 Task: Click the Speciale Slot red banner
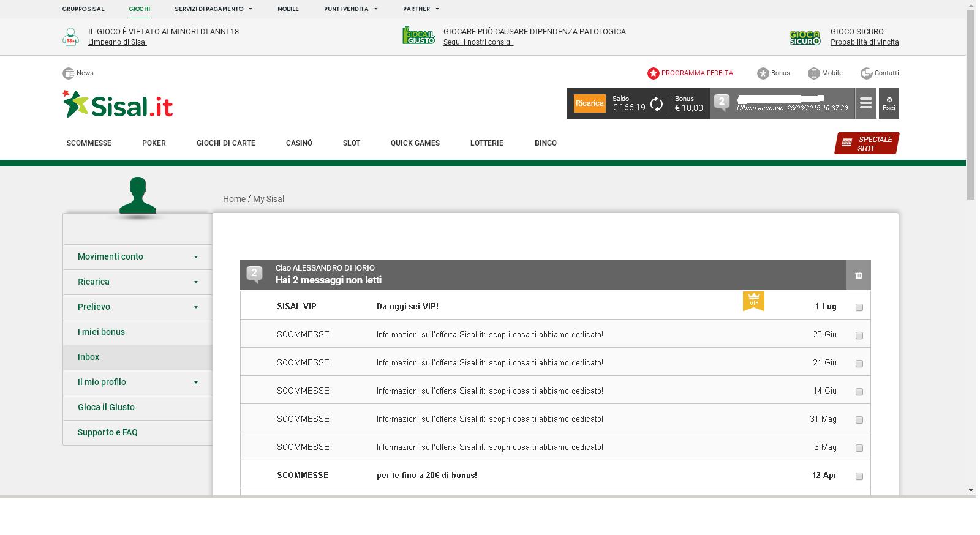click(x=867, y=143)
